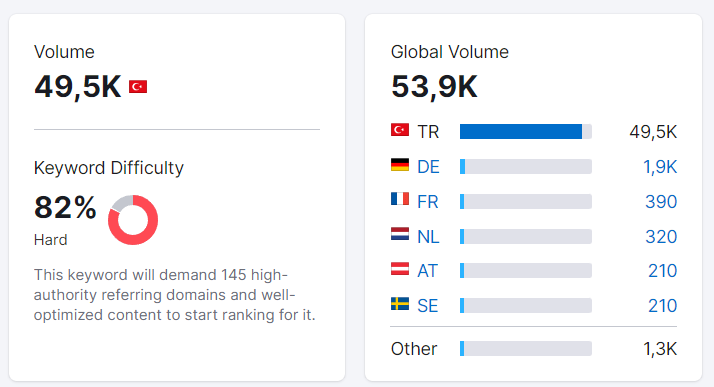
Task: Click the TR volume progress bar
Action: (526, 132)
